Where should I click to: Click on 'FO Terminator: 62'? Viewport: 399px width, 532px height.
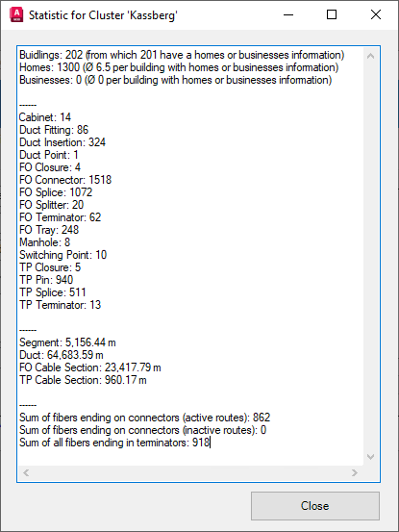click(x=60, y=217)
